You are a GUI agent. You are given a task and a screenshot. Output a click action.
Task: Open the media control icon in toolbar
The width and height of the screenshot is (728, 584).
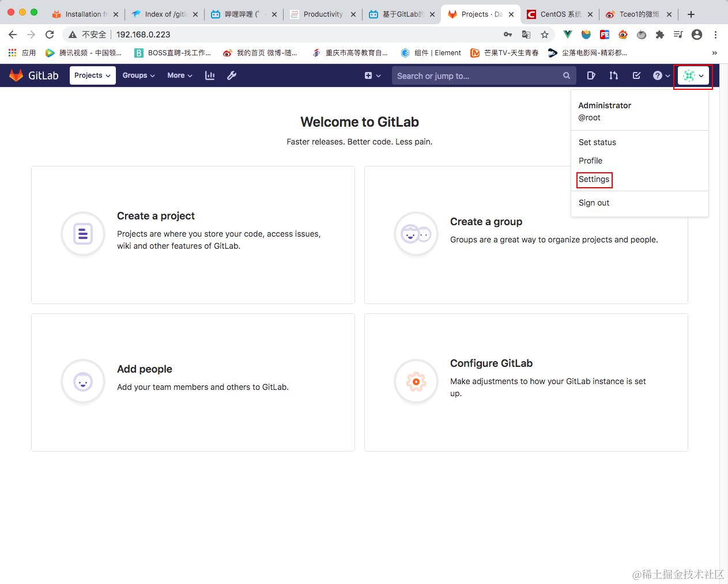(678, 35)
